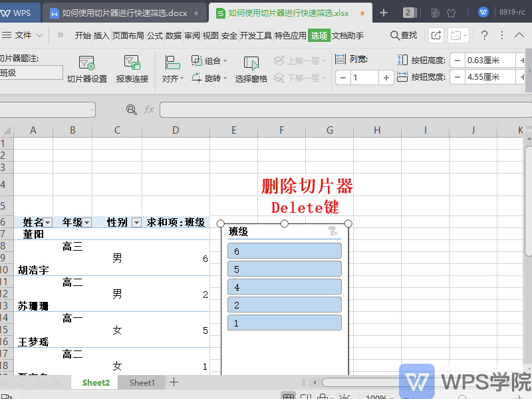Viewport: 532px width, 399px height.
Task: Open the WPS home tab
Action: click(x=20, y=13)
